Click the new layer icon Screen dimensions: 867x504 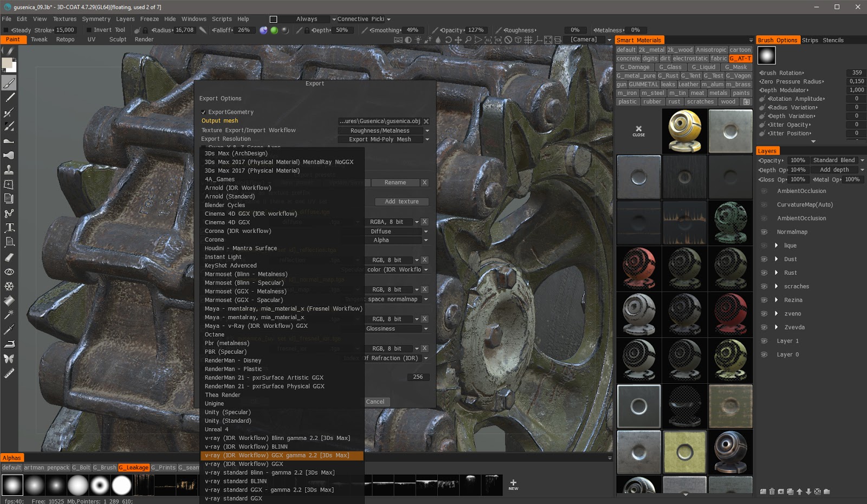[x=763, y=492]
